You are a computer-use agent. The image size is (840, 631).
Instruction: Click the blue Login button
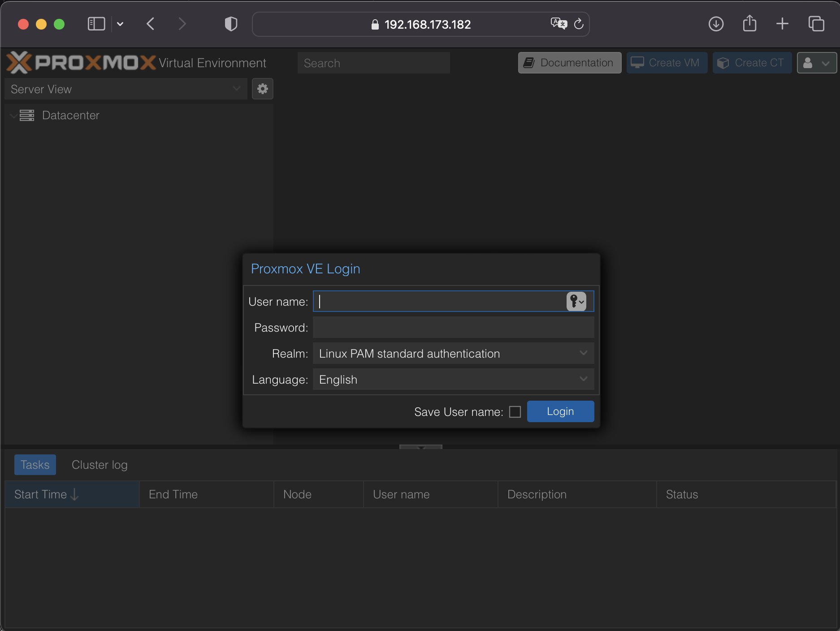(560, 411)
